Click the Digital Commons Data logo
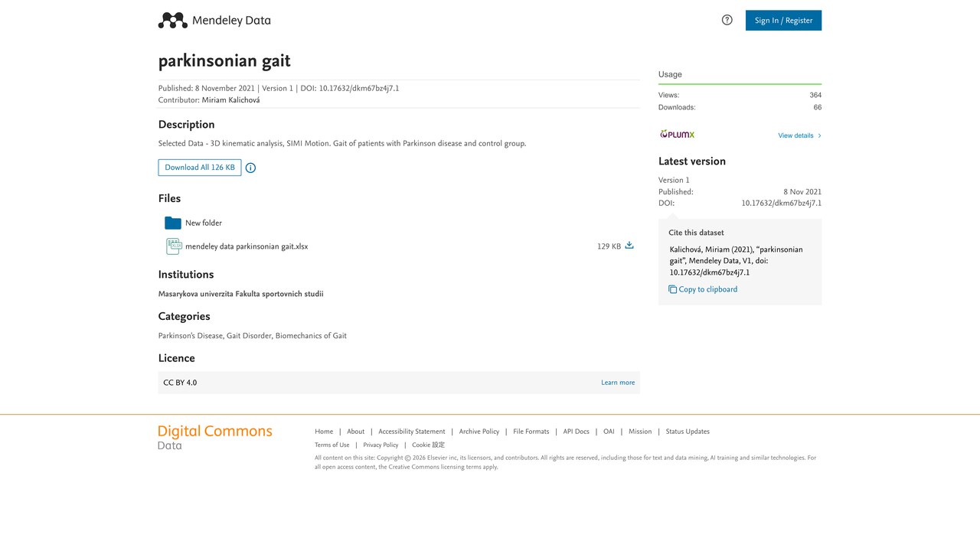 tap(215, 437)
